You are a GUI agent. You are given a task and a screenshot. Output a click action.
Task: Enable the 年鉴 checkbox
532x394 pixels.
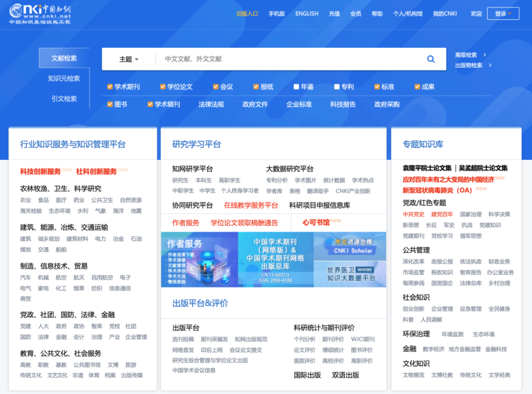click(x=296, y=87)
